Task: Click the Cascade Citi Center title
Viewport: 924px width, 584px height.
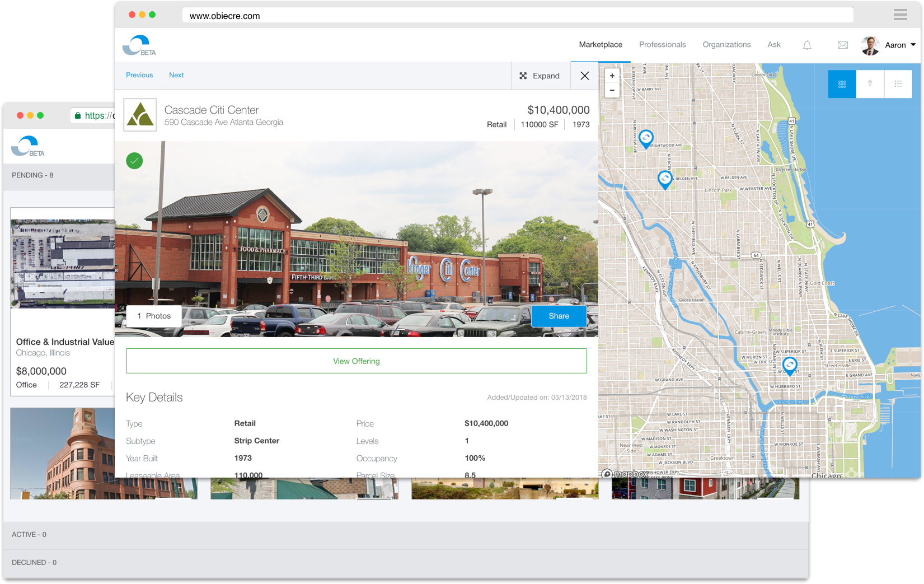Action: pyautogui.click(x=212, y=110)
